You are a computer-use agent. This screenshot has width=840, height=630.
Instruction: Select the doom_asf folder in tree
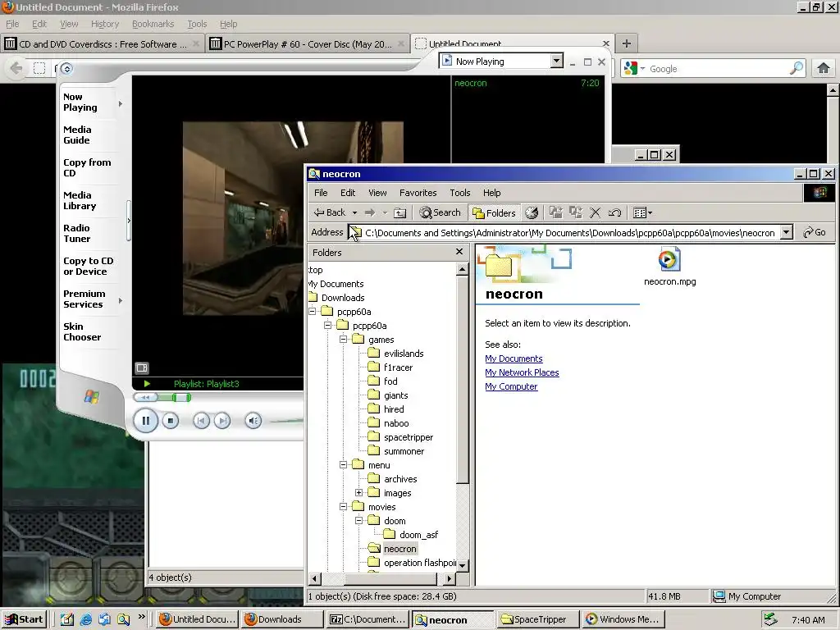(418, 535)
